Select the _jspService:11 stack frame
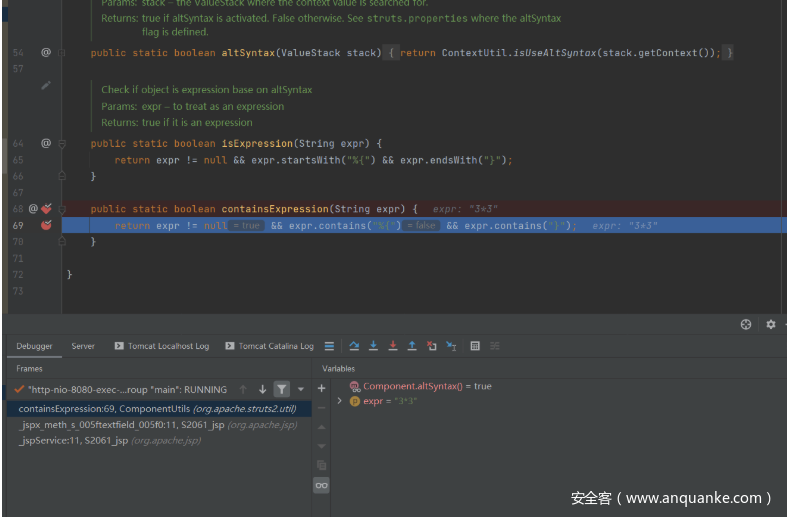The image size is (787, 517). tap(73, 440)
